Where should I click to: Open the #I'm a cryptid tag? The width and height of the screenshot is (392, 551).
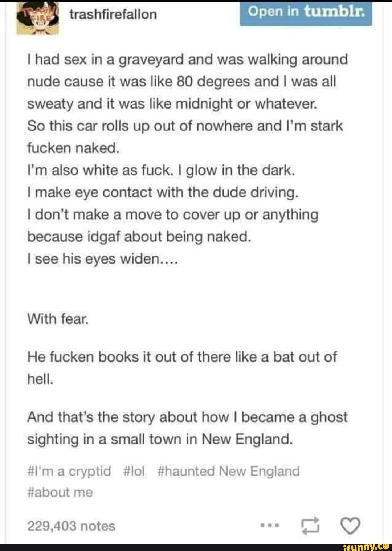click(69, 471)
